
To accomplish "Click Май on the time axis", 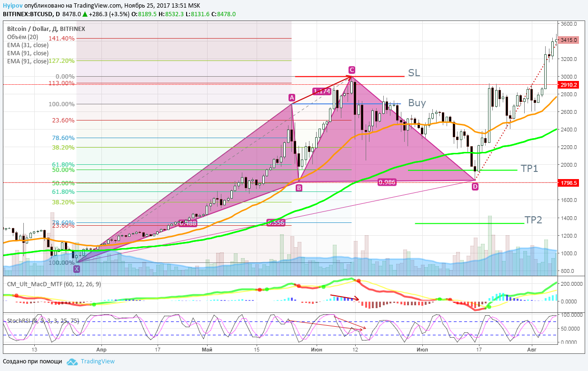I will pos(207,349).
